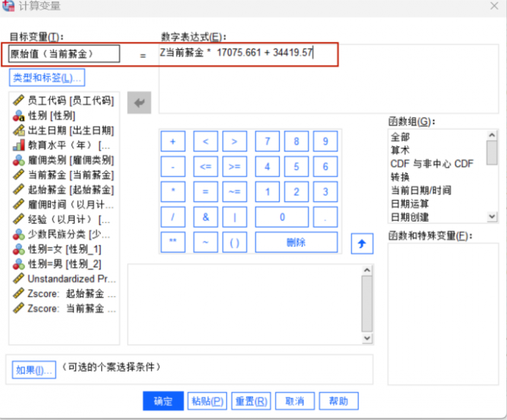The image size is (507, 420).
Task: Click the 目标变量 target variable field
Action: pos(64,54)
